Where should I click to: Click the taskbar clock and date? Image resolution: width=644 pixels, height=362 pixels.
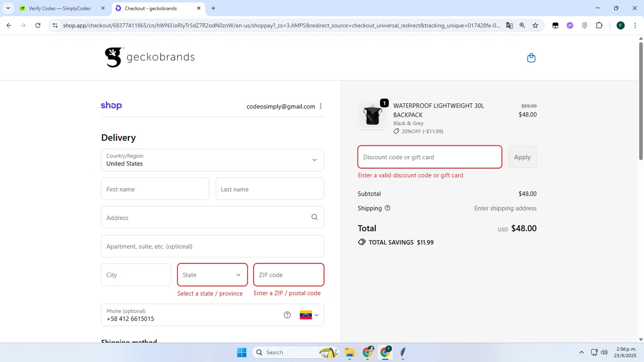[625, 352]
